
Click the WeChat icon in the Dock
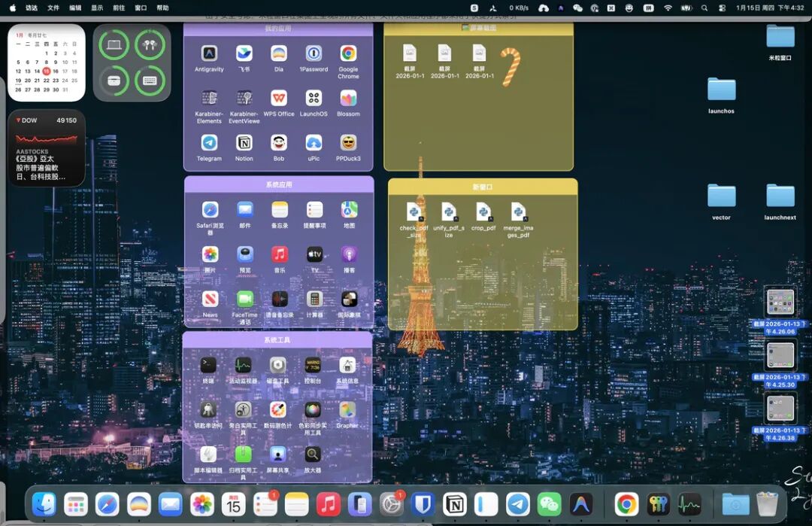point(549,504)
